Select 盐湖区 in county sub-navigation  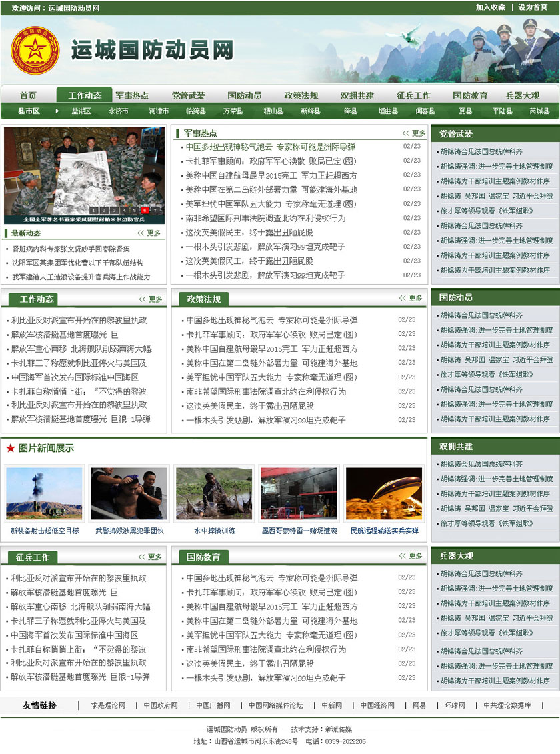coord(81,111)
